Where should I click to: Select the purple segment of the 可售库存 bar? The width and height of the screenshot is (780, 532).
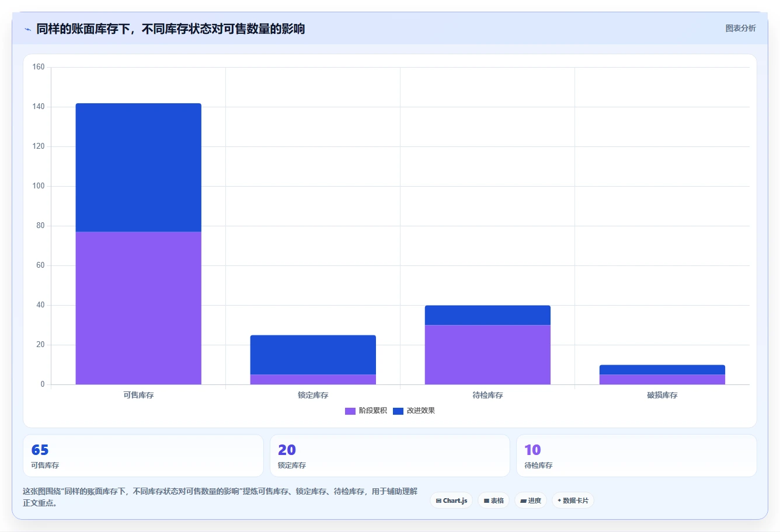click(138, 308)
